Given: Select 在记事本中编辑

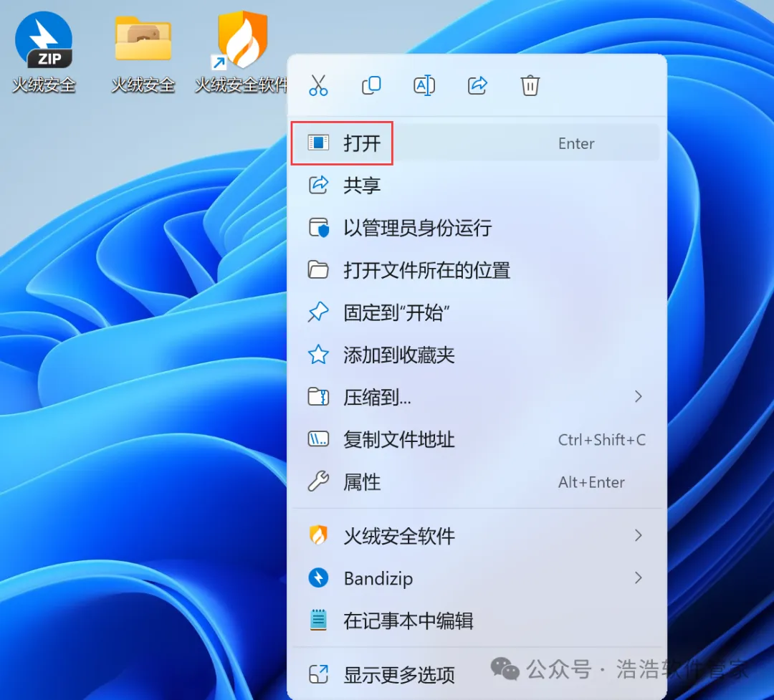Looking at the screenshot, I should [x=477, y=620].
